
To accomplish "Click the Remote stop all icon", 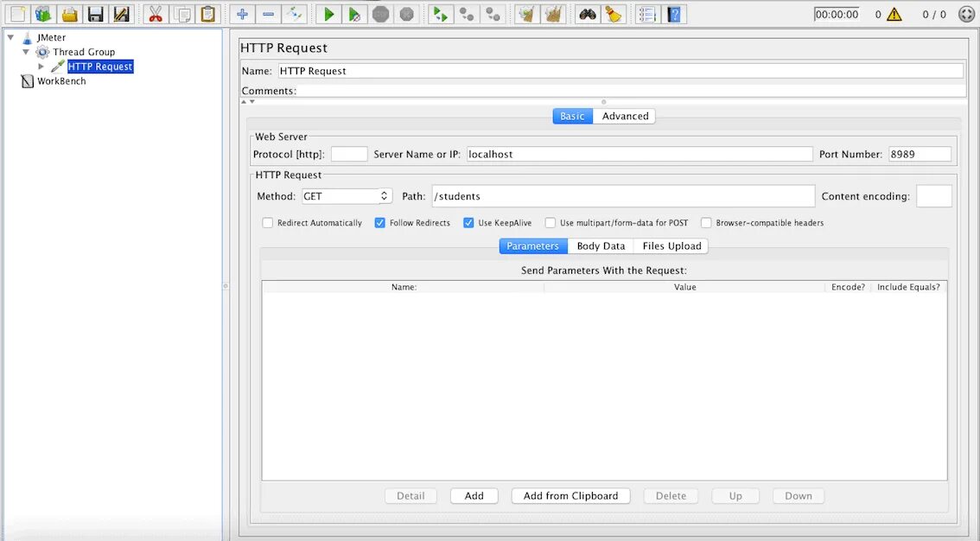I will coord(467,14).
